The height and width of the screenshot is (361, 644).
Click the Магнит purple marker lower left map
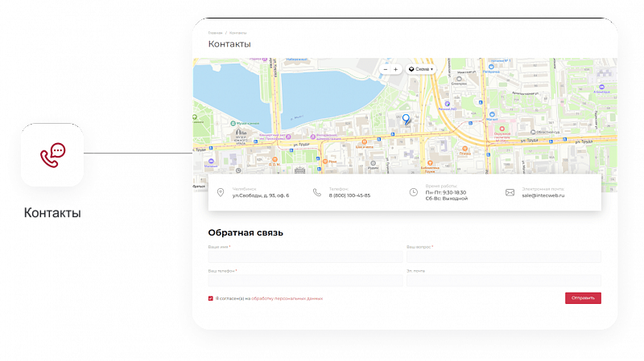pos(211,162)
